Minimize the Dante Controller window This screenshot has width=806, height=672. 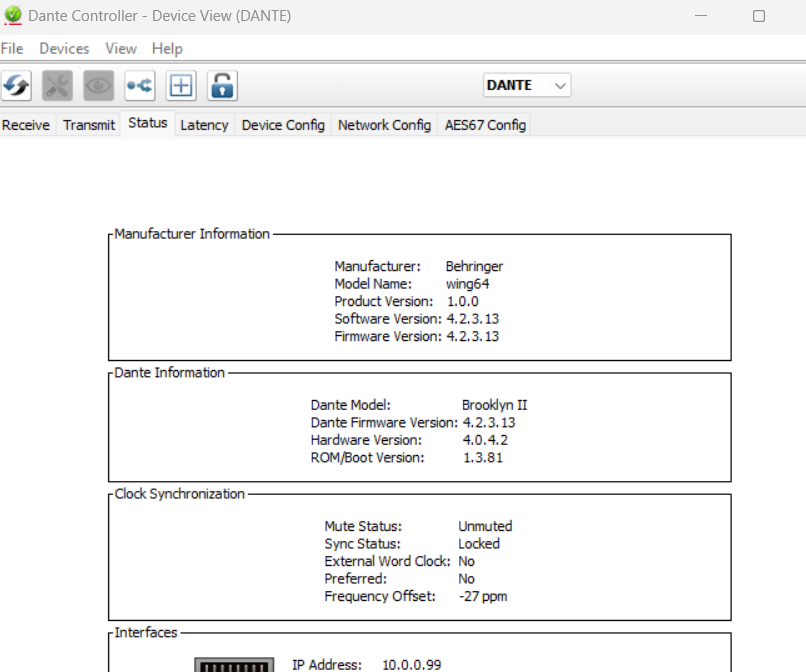pos(701,16)
